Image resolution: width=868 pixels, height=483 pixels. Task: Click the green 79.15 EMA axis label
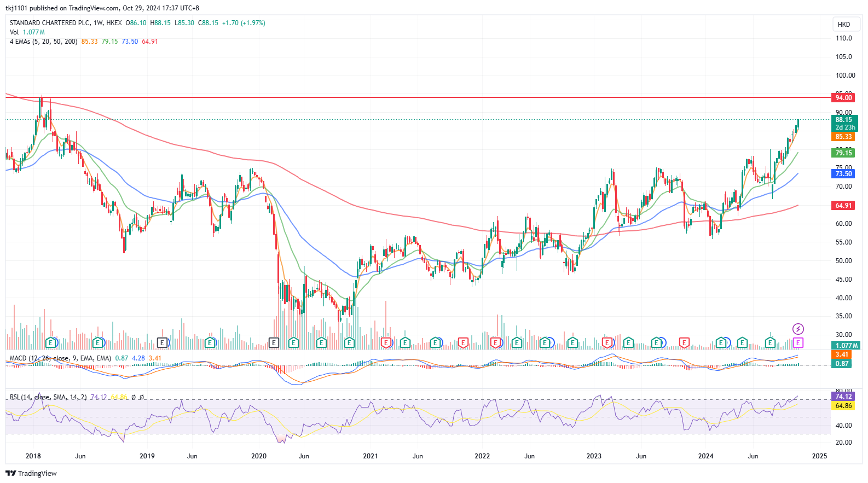tap(843, 153)
